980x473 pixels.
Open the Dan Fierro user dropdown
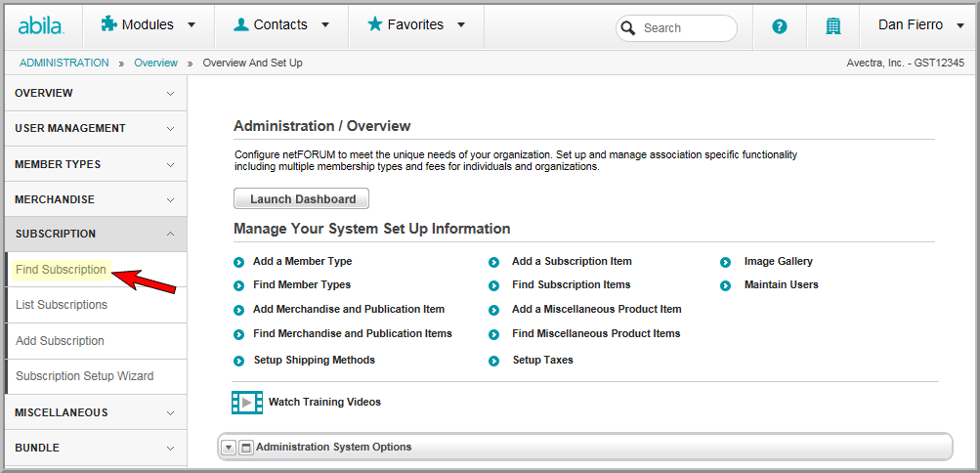[x=920, y=25]
